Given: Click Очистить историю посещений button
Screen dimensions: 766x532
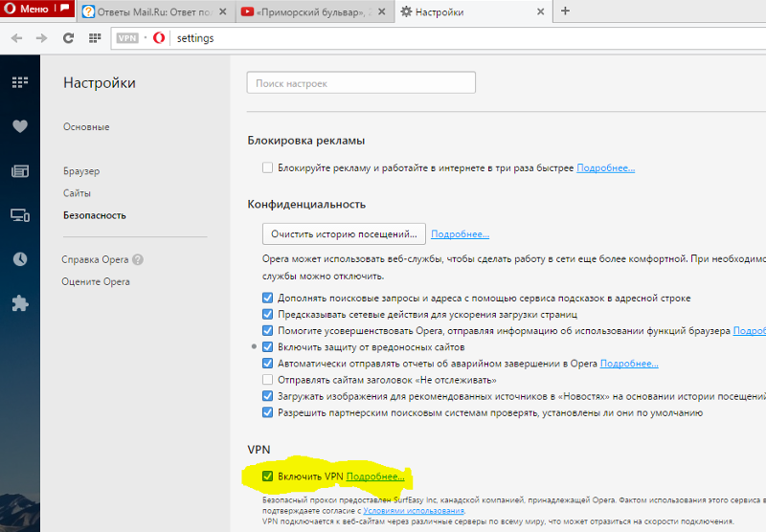Looking at the screenshot, I should click(344, 234).
